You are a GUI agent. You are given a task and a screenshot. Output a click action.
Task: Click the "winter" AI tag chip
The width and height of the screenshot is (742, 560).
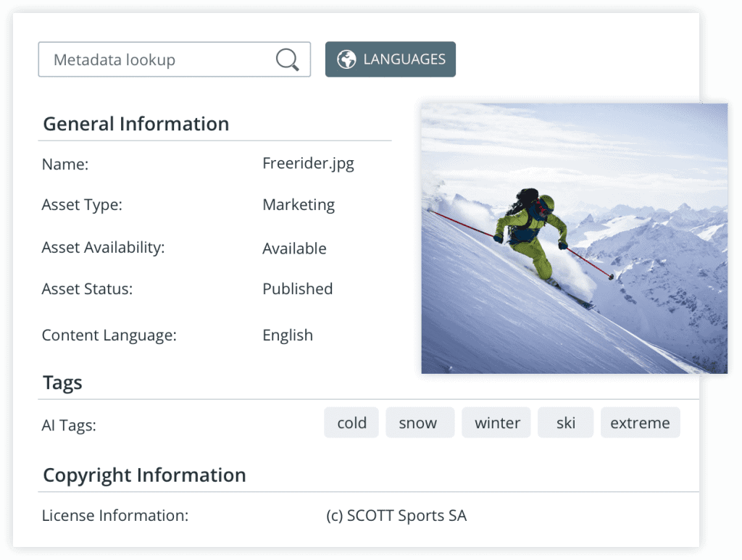click(496, 423)
